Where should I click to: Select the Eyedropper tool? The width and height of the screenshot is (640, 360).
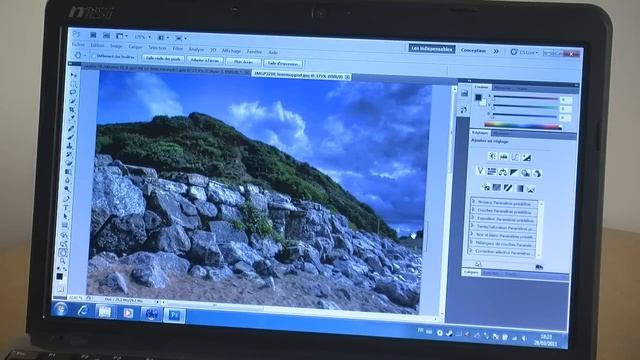(x=72, y=119)
